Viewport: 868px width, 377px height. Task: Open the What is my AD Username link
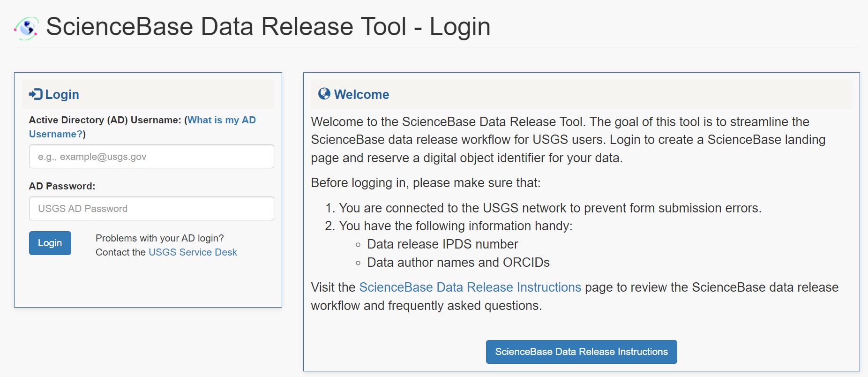[x=142, y=127]
